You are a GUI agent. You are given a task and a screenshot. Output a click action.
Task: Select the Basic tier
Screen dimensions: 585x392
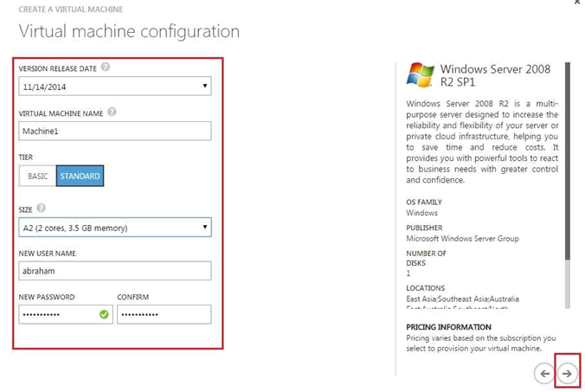point(38,176)
